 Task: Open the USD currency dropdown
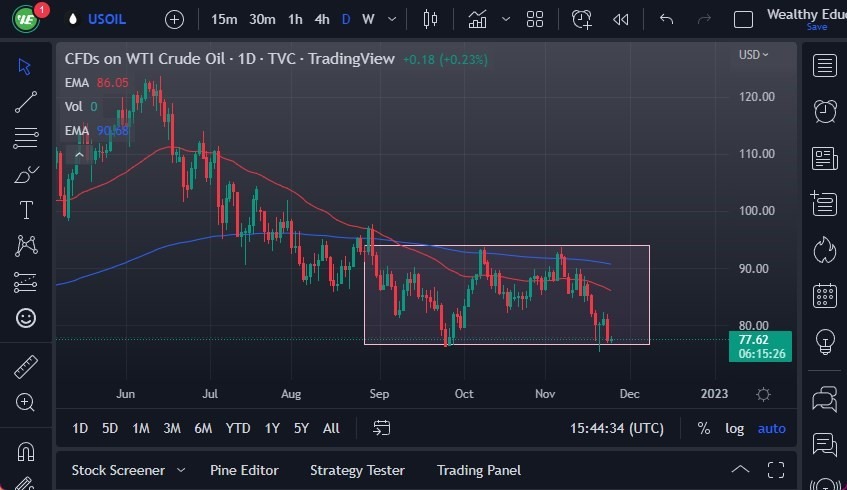753,55
